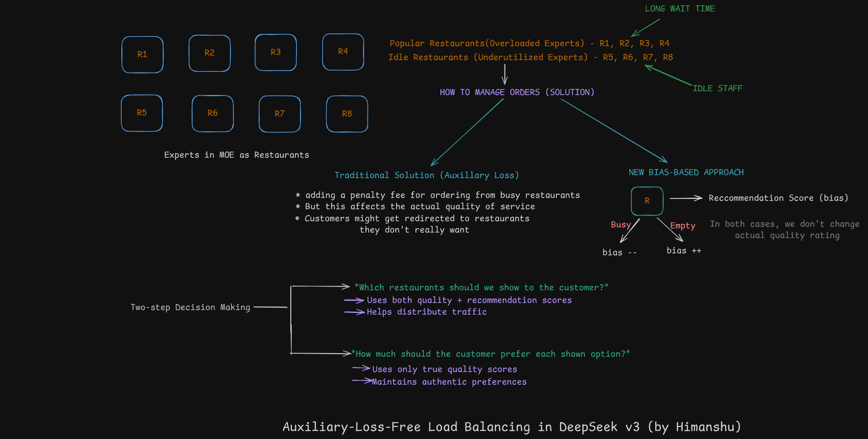Select the R8 expert box
This screenshot has height=439, width=868.
click(347, 114)
